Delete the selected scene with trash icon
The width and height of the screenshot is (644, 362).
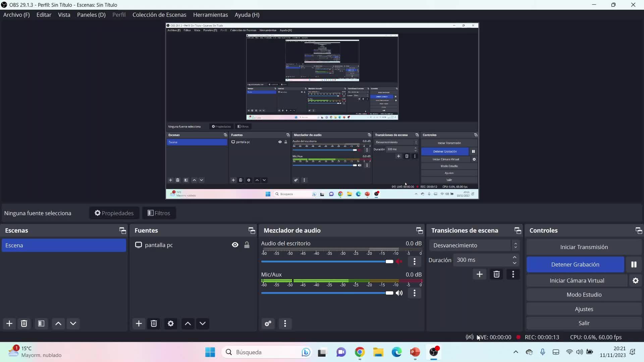coord(24,323)
